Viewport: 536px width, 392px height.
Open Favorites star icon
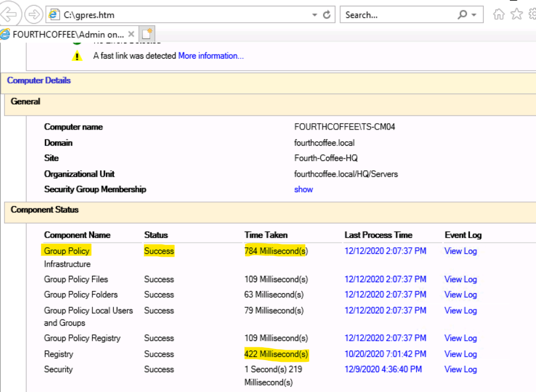click(516, 15)
